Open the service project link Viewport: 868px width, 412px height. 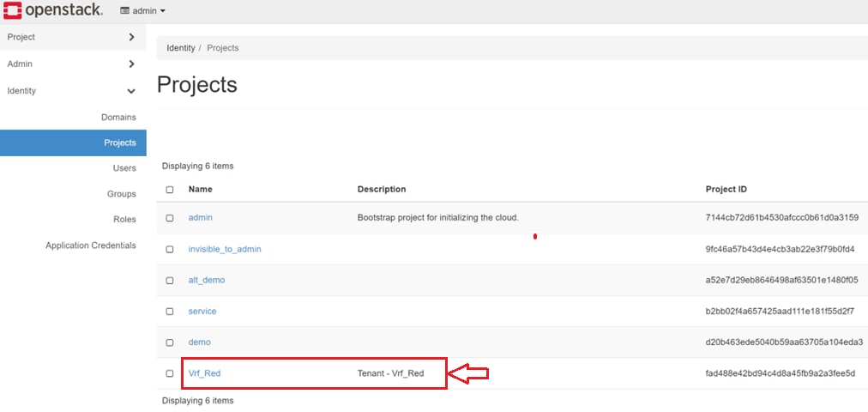[202, 312]
